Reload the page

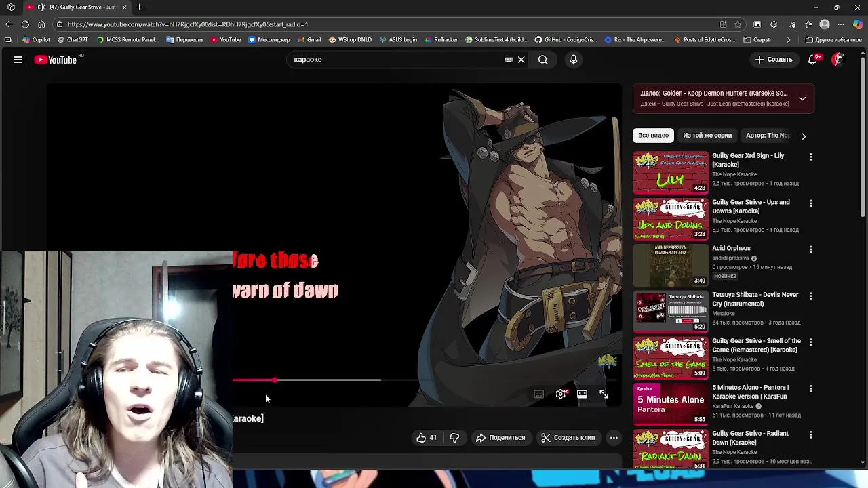click(x=25, y=24)
